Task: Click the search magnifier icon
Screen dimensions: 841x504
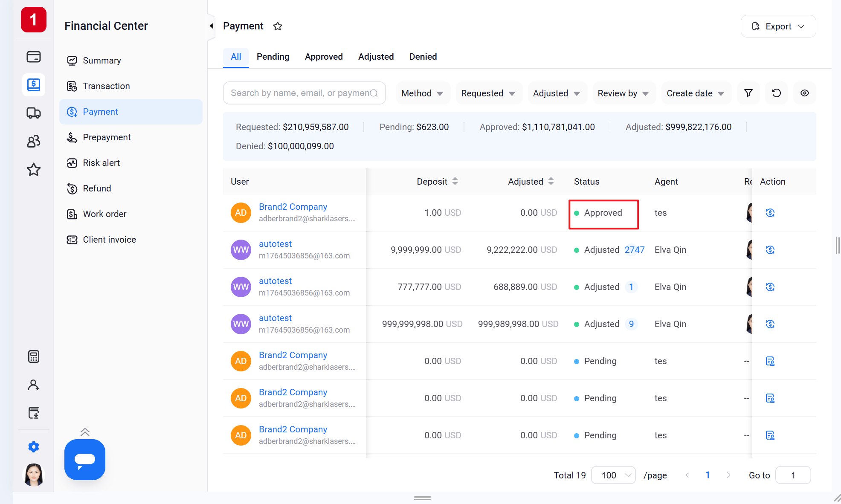Action: [x=374, y=93]
